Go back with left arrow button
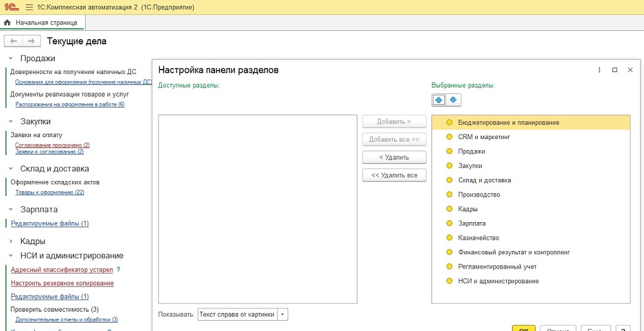Image resolution: width=644 pixels, height=331 pixels. coord(14,41)
